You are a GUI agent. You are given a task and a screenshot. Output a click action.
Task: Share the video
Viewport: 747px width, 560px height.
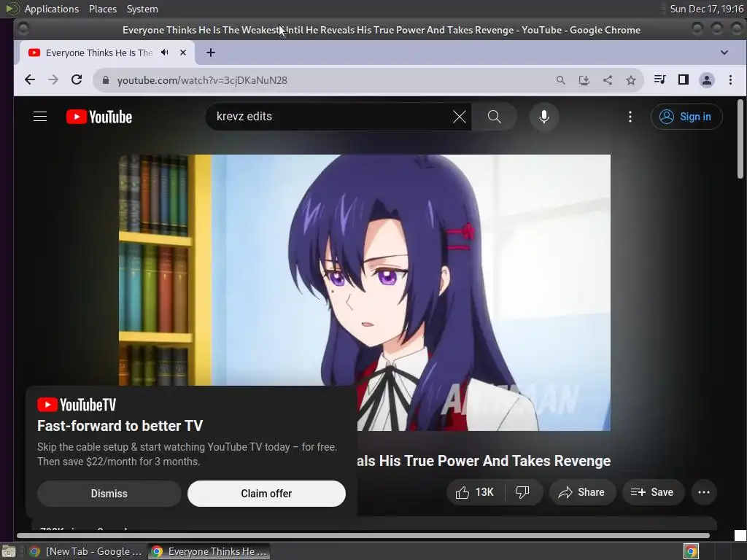click(582, 492)
